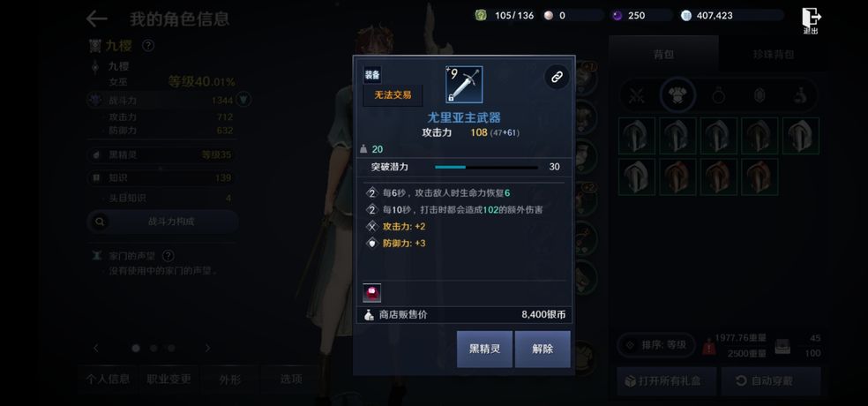Open 战斗力构成 combat power breakdown
868x406 pixels.
[162, 222]
